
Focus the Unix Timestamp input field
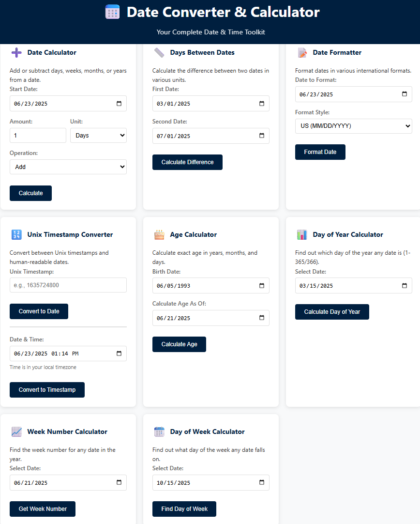pos(68,285)
